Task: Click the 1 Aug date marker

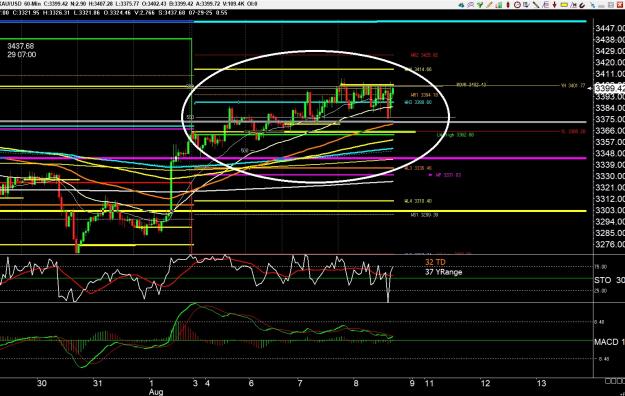Action: coord(155,387)
